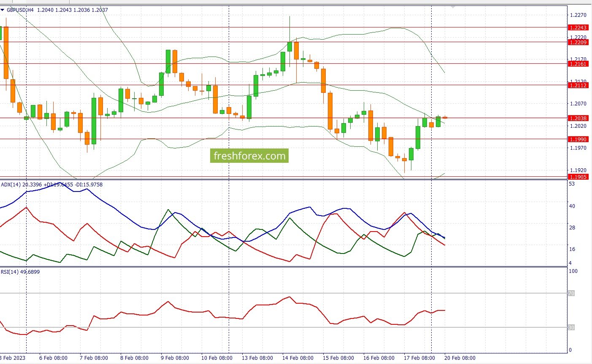Image resolution: width=592 pixels, height=364 pixels.
Task: Click the 9 Feb 08:00 time label
Action: 175,358
